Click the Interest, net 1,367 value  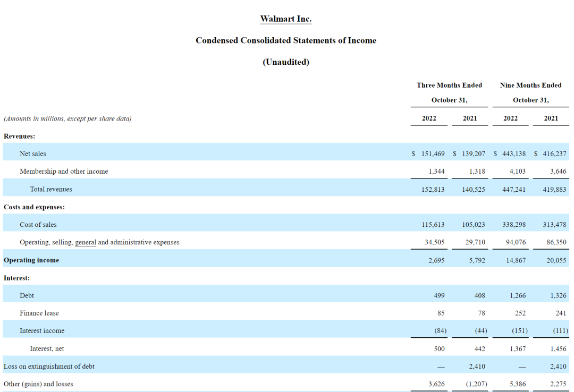tap(518, 349)
